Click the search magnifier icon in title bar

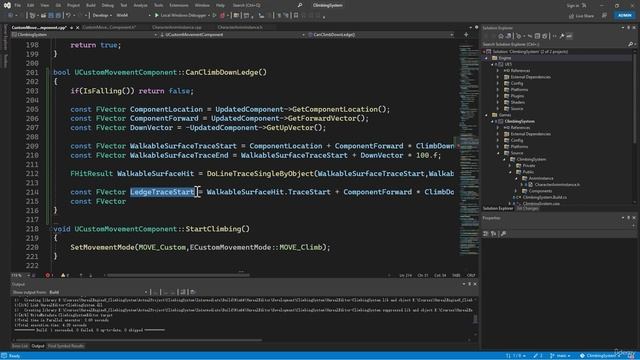(x=300, y=5)
